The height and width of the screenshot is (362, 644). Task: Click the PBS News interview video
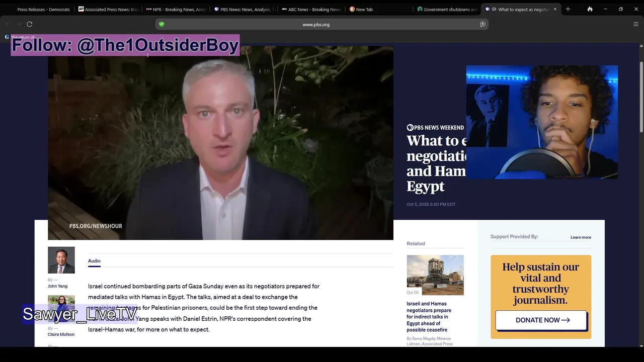[220, 143]
